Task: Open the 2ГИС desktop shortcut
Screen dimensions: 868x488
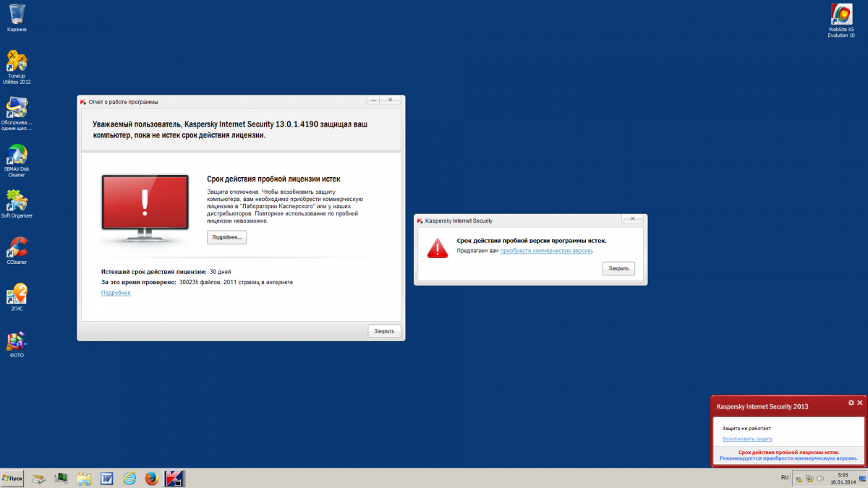Action: pyautogui.click(x=17, y=297)
